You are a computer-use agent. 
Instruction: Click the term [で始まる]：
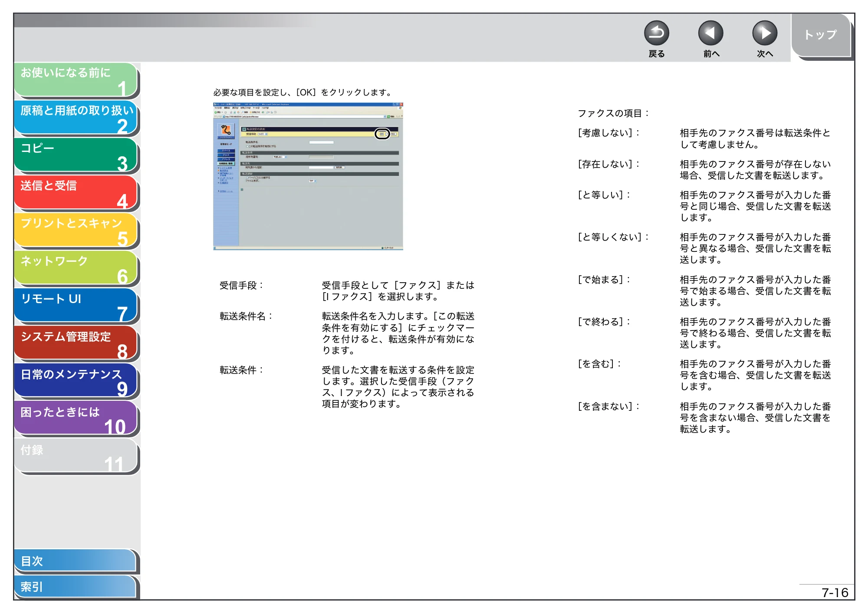coord(604,280)
